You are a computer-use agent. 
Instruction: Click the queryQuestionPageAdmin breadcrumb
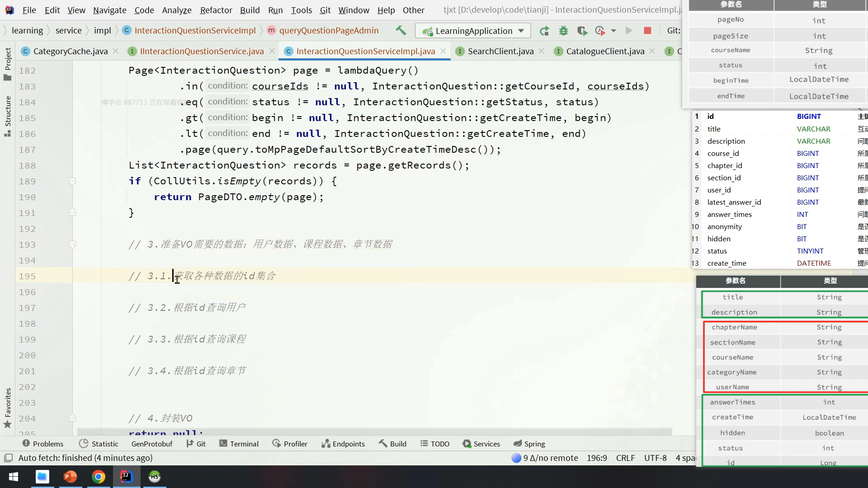click(x=328, y=30)
